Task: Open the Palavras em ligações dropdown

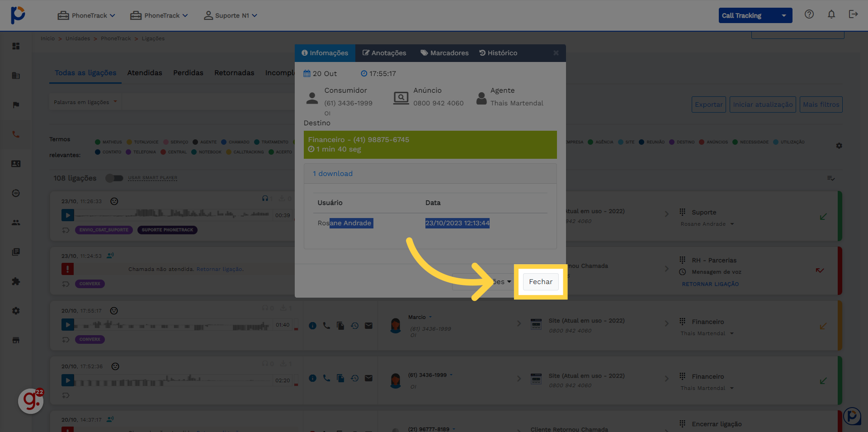Action: (85, 102)
